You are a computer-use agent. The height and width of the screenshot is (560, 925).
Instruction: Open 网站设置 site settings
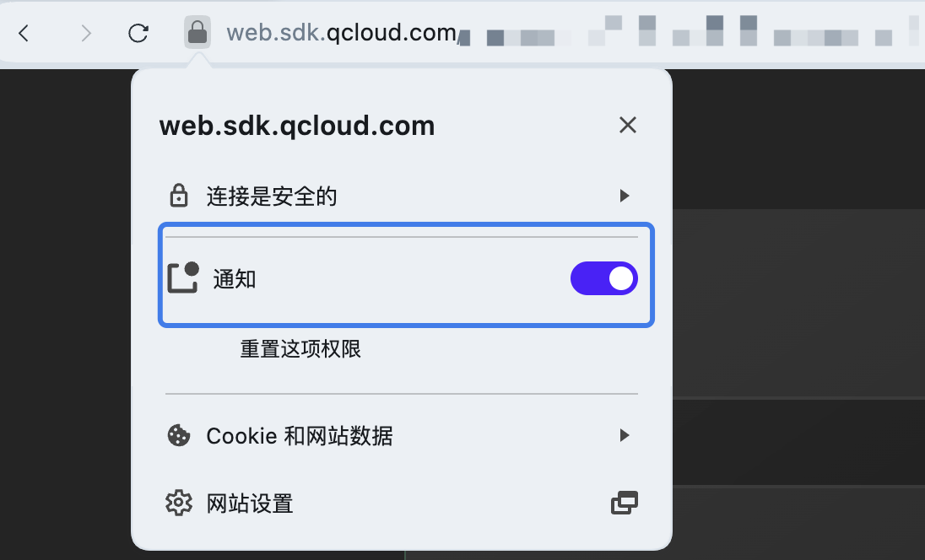click(250, 503)
